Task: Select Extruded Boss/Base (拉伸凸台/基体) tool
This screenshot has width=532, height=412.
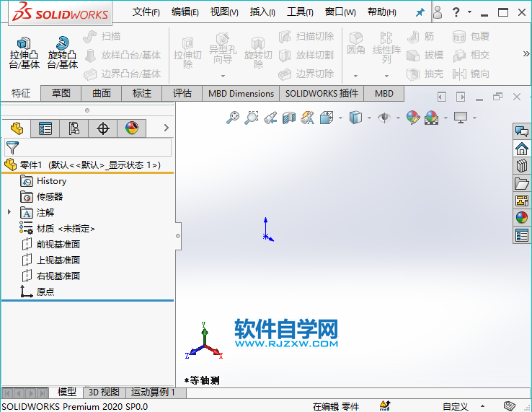Action: (24, 53)
